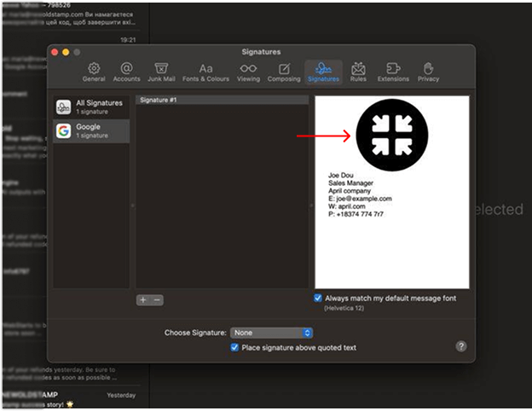Screen dimensions: 532x411
Task: Toggle Always match my default message font
Action: point(317,298)
